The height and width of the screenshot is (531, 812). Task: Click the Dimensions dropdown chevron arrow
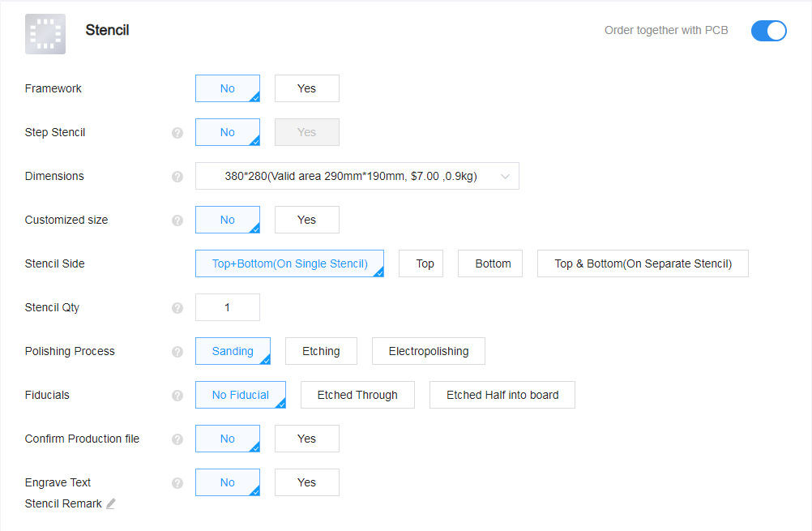(505, 177)
